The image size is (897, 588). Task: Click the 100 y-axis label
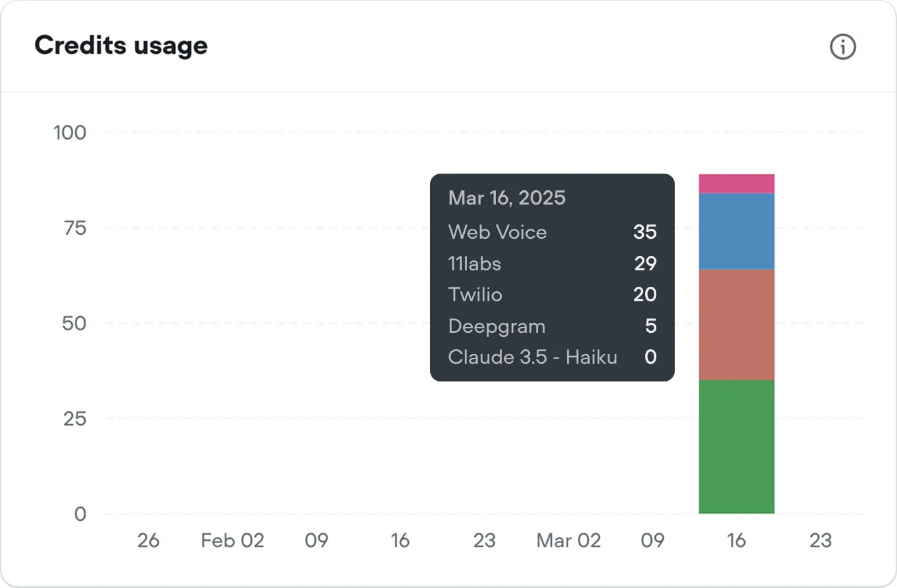tap(70, 132)
